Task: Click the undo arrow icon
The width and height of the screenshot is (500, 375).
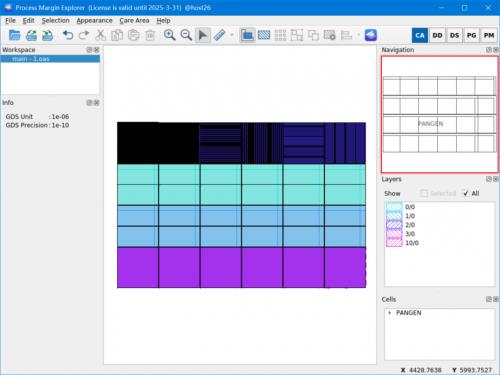Action: tap(68, 35)
